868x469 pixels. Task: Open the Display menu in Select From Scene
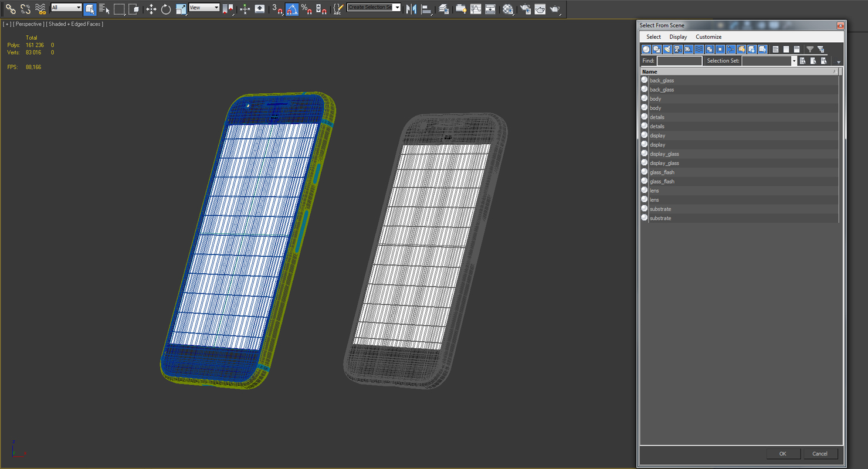678,36
